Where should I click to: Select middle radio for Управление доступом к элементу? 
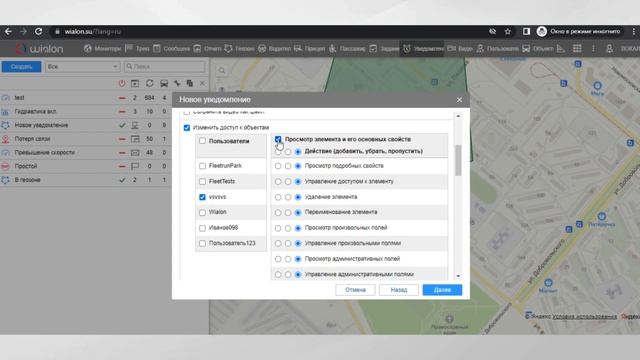(x=288, y=182)
